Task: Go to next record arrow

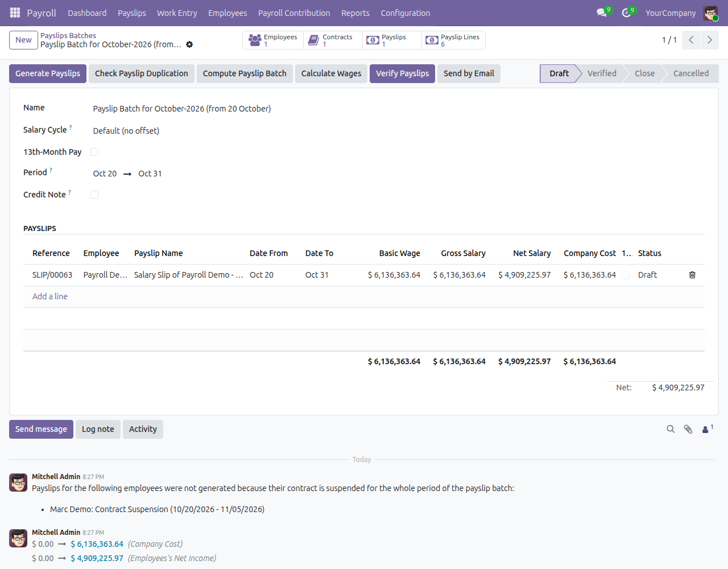Action: click(709, 40)
